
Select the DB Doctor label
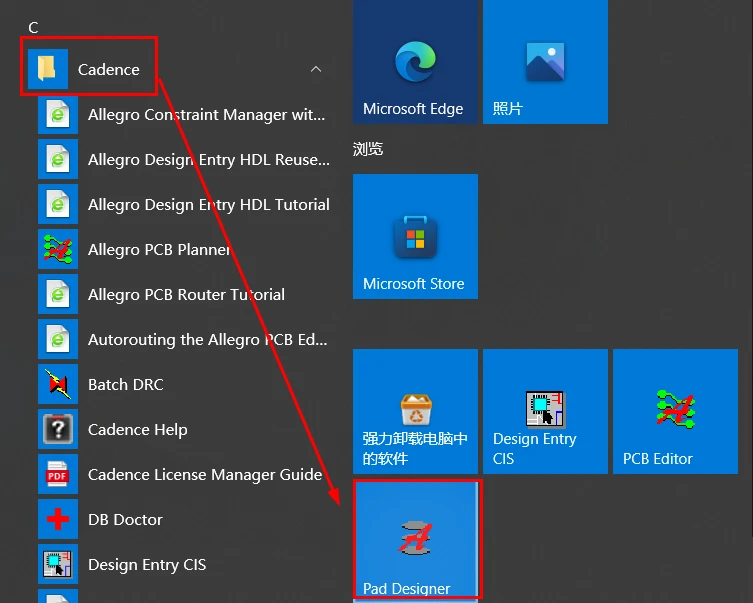(x=125, y=519)
